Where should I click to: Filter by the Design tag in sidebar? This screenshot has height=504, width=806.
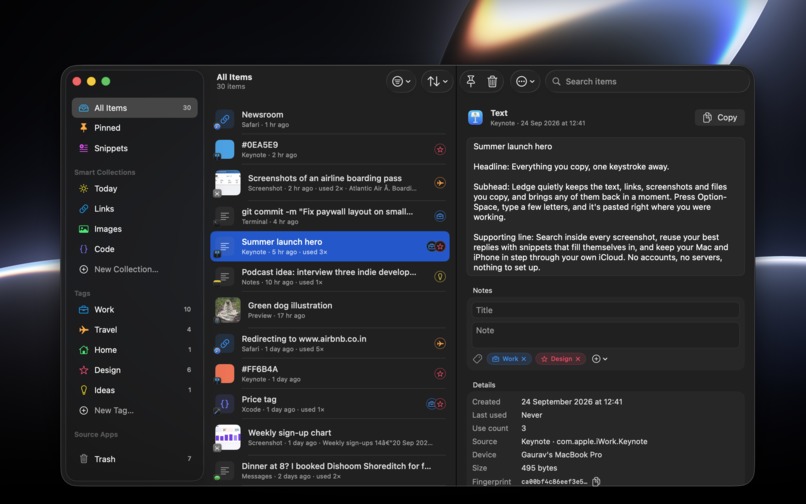pos(135,370)
